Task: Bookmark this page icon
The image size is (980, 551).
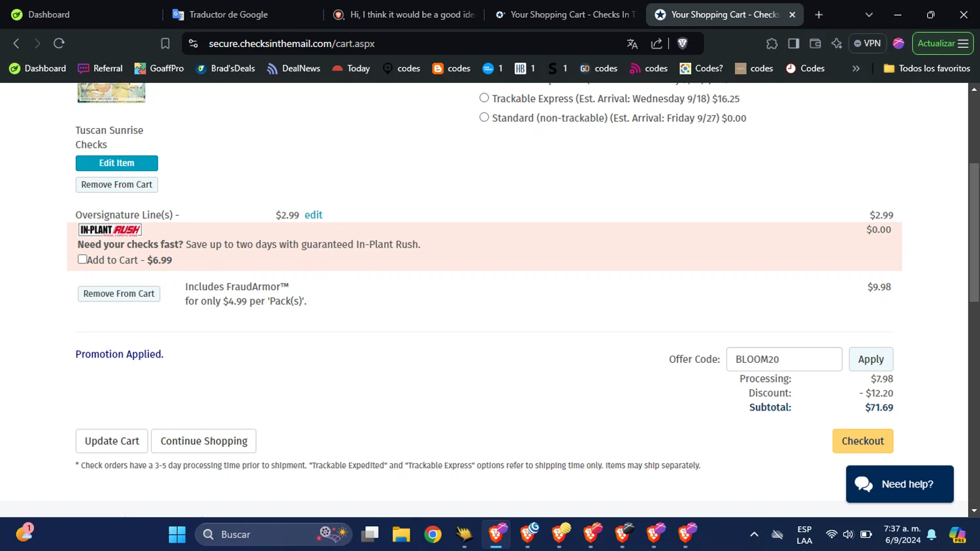Action: click(165, 43)
